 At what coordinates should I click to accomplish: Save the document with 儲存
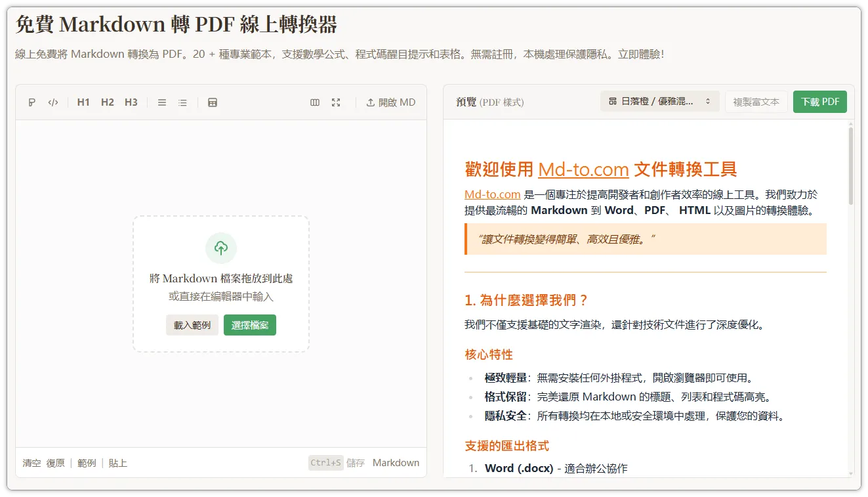pyautogui.click(x=356, y=462)
